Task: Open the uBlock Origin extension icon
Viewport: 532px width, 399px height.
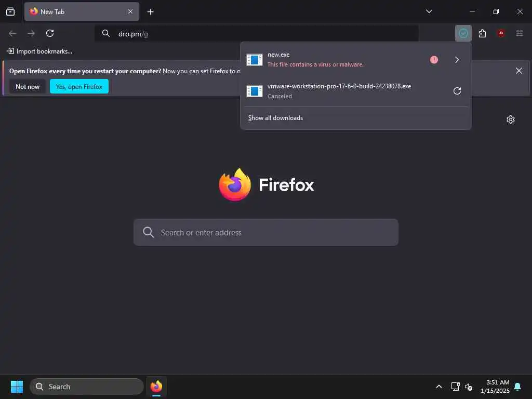Action: [501, 33]
